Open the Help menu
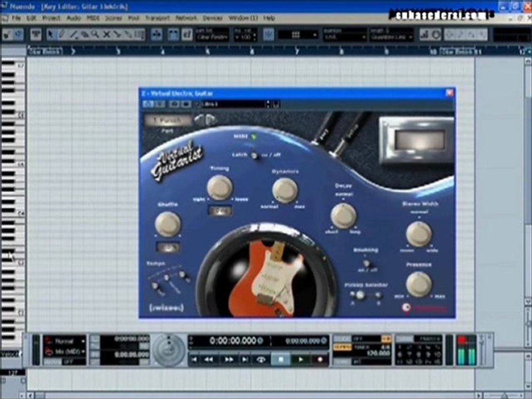532x399 pixels. coord(269,18)
